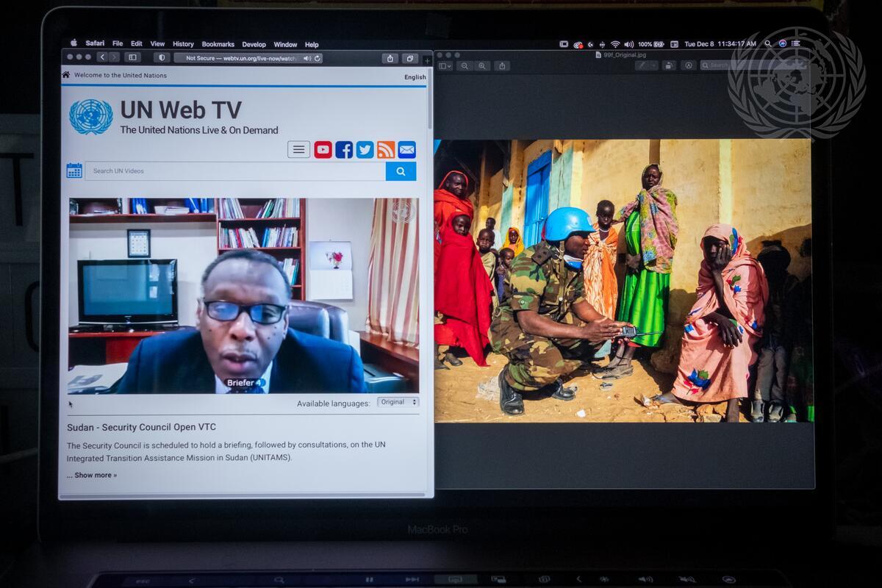The image size is (882, 588).
Task: Open the Develop menu
Action: 254,44
